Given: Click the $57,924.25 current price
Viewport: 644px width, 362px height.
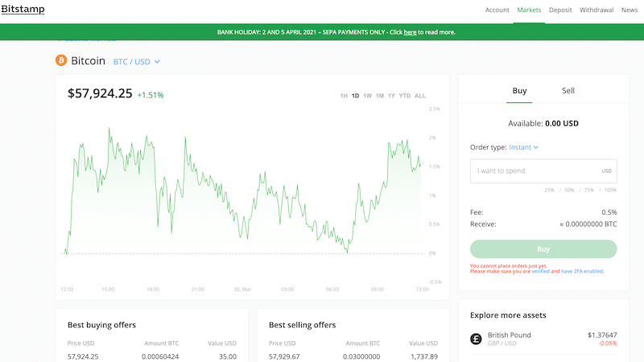Looking at the screenshot, I should pos(100,93).
